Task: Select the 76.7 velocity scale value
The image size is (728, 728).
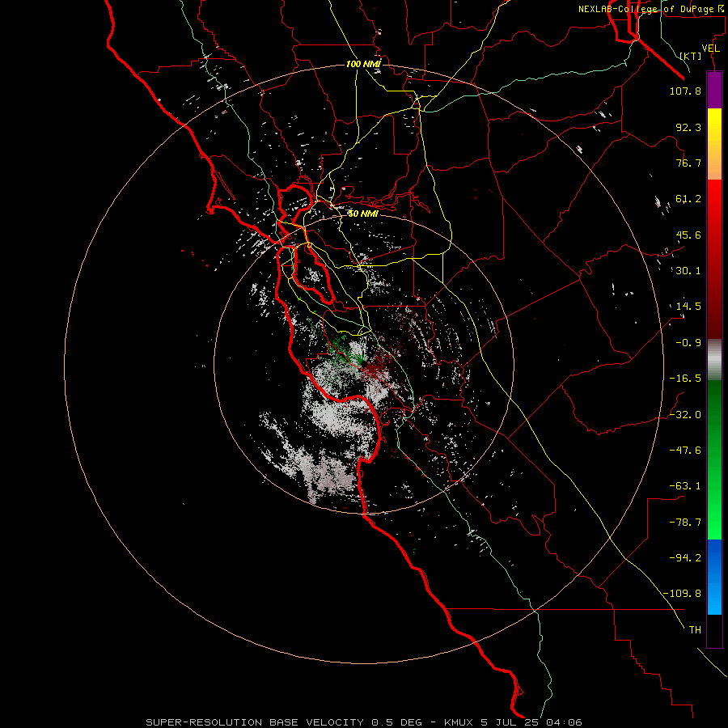Action: (x=688, y=163)
